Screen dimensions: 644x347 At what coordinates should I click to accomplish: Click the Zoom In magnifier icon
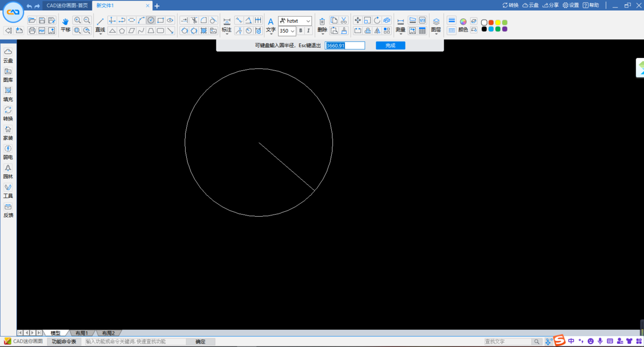[78, 20]
